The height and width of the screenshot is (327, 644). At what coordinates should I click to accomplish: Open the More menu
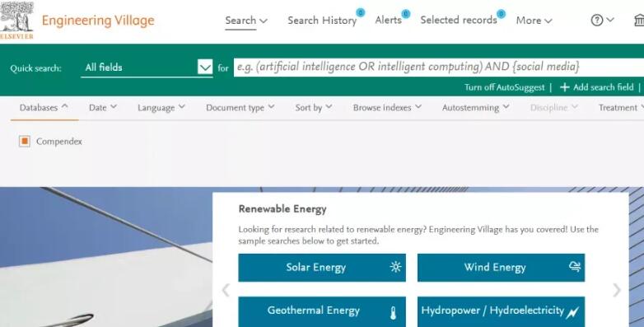534,20
